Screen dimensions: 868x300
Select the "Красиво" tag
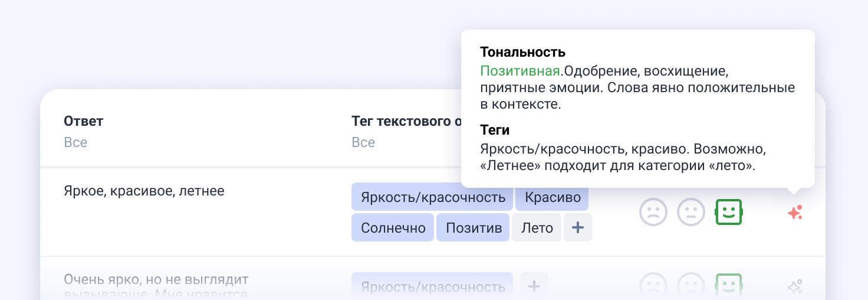553,197
